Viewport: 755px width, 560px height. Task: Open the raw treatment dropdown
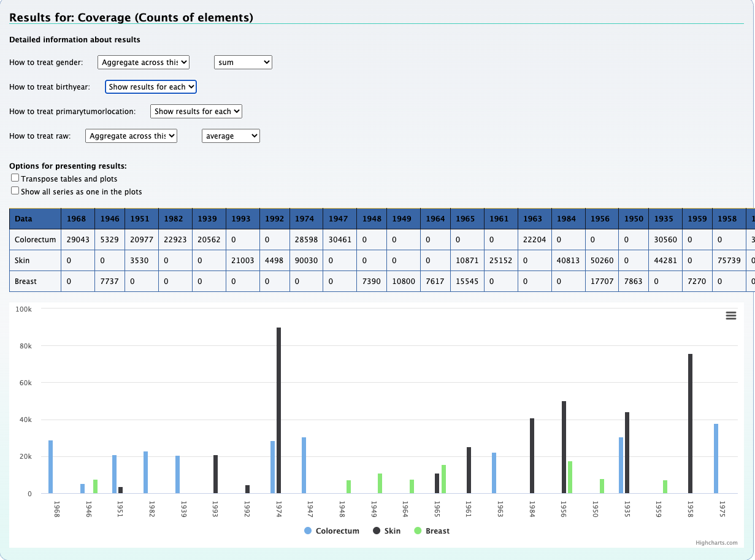pyautogui.click(x=131, y=136)
